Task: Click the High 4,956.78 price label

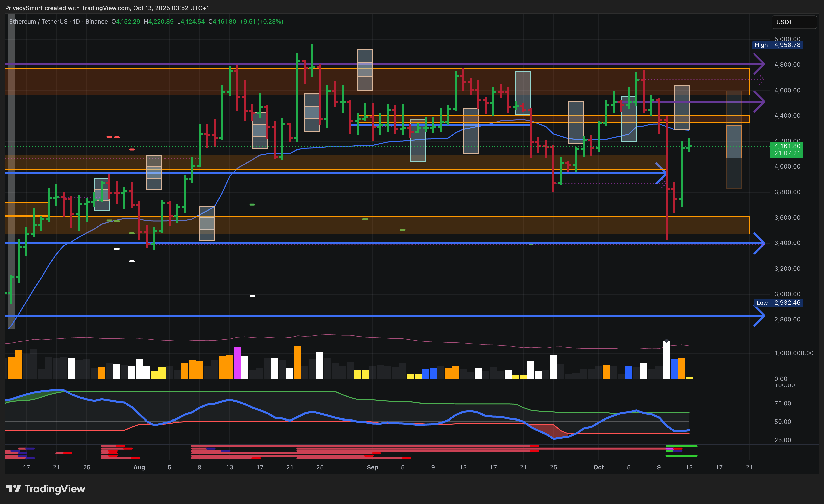Action: point(778,45)
